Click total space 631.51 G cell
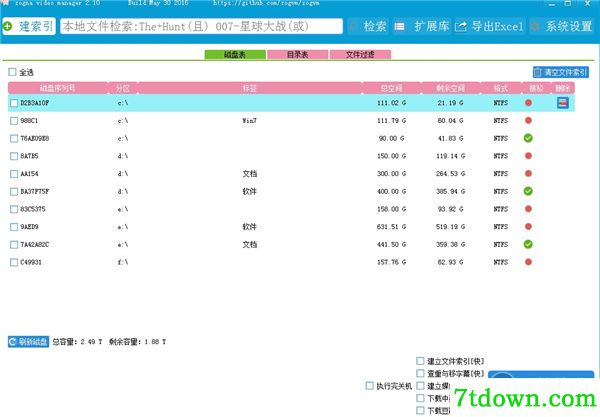600x417 pixels. 391,227
